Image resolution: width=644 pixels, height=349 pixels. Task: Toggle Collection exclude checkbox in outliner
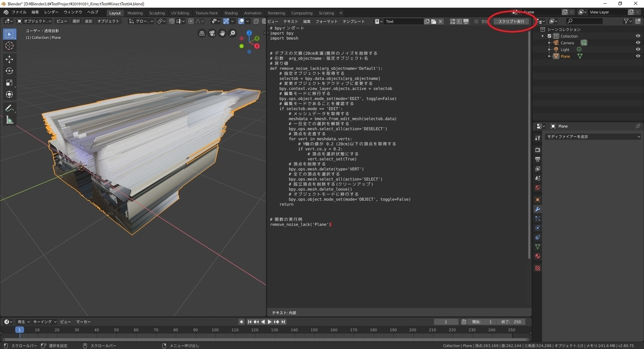click(550, 36)
